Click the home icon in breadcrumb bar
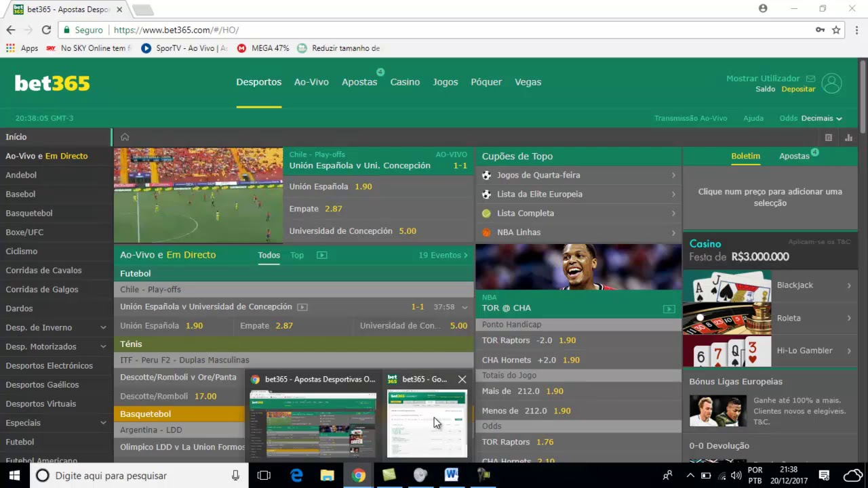This screenshot has height=488, width=868. [x=125, y=137]
